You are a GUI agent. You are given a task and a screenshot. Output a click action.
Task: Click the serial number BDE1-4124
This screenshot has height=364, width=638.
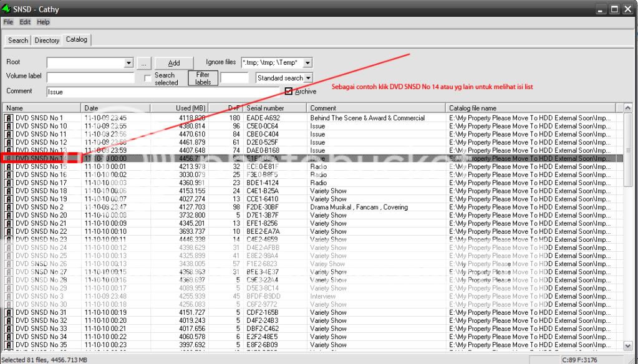[x=263, y=183]
